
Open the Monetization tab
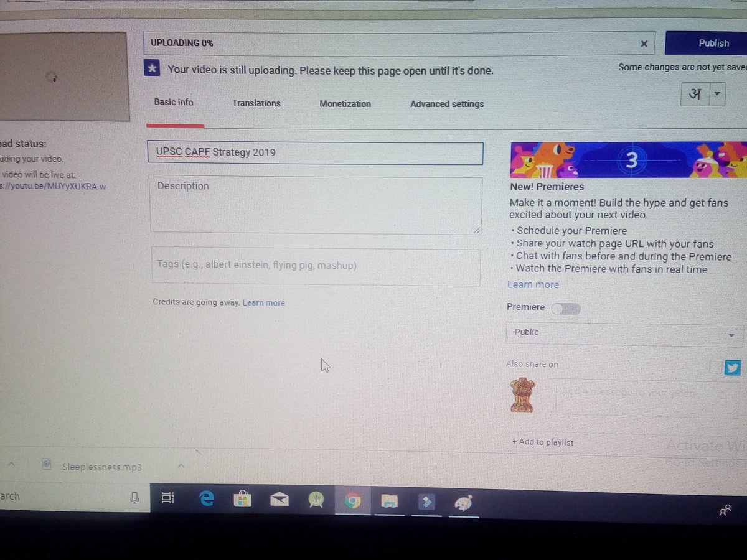coord(345,104)
